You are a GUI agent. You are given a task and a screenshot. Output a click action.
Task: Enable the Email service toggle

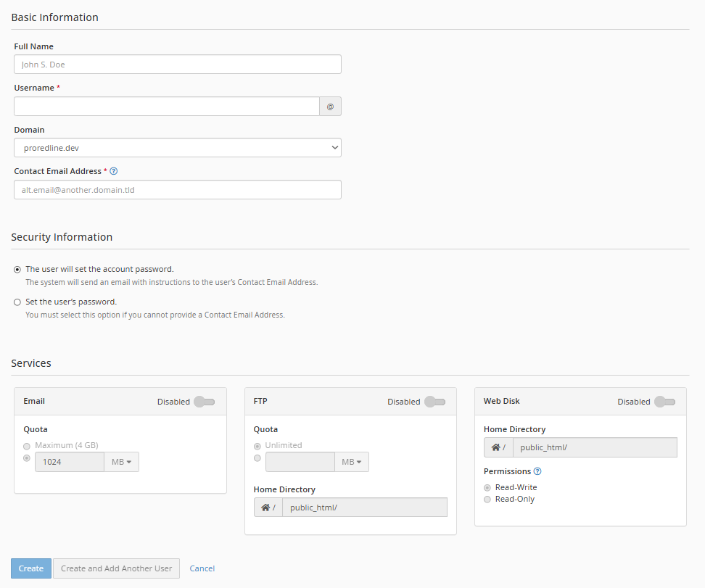click(204, 402)
